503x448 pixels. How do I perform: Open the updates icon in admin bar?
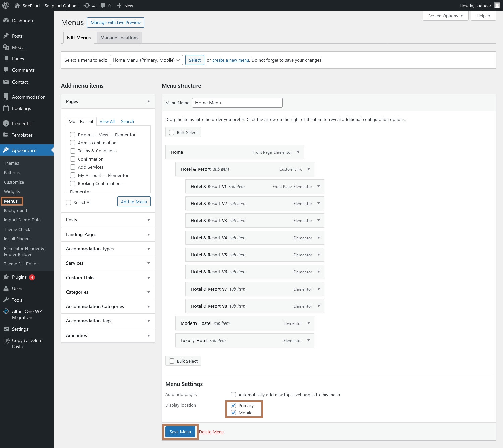[x=87, y=5]
